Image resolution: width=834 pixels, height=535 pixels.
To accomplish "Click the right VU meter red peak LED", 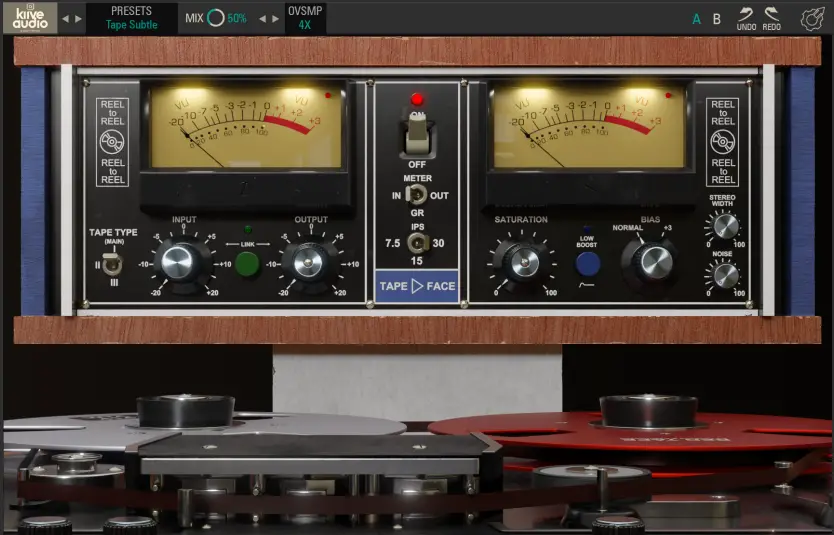I will (x=669, y=96).
